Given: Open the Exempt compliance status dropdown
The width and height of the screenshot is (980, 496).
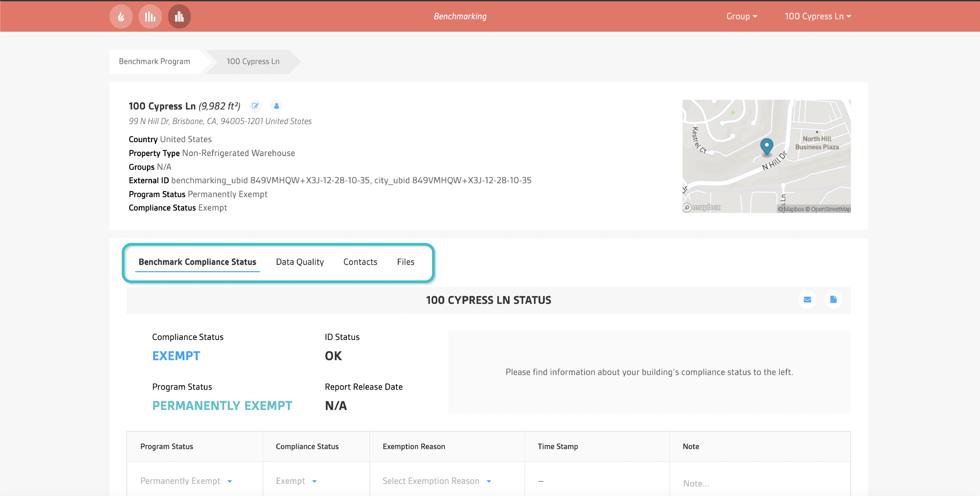Looking at the screenshot, I should pyautogui.click(x=296, y=481).
